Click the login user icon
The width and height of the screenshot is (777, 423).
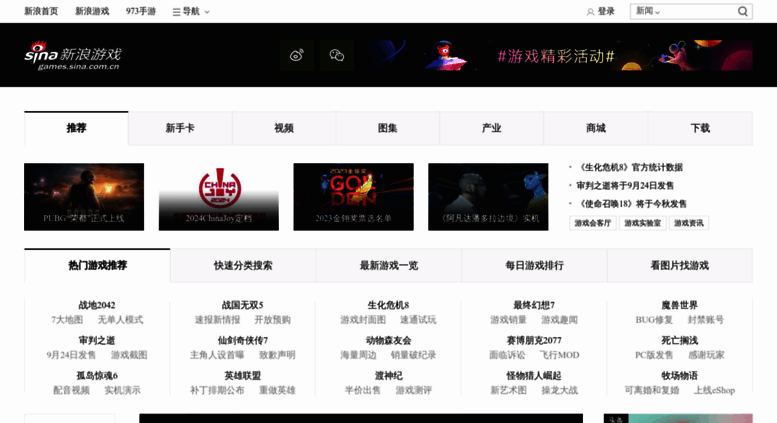tap(590, 12)
